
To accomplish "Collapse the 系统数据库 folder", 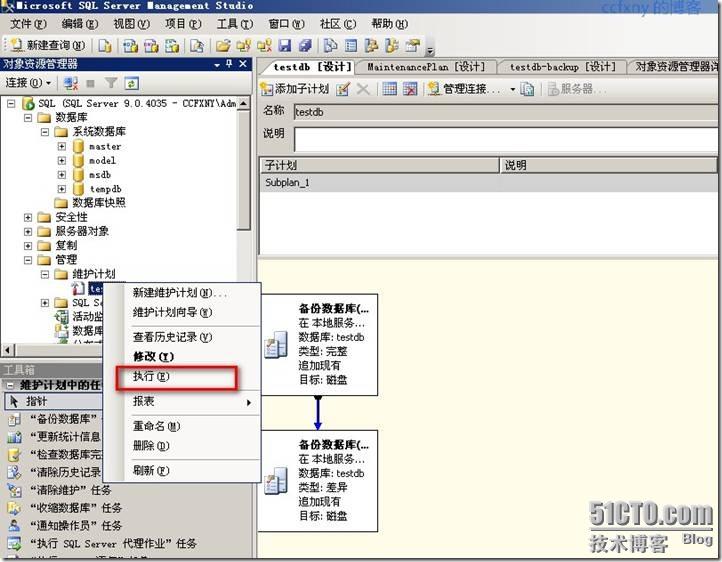I will [x=45, y=132].
